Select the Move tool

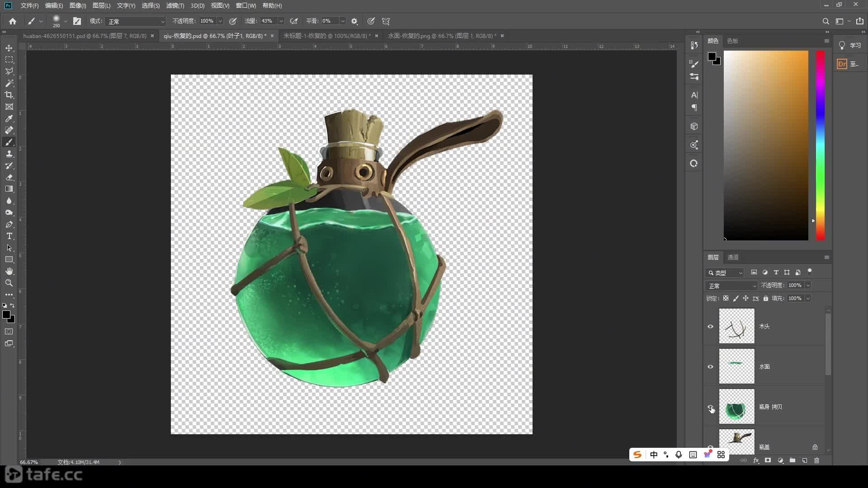coord(9,48)
